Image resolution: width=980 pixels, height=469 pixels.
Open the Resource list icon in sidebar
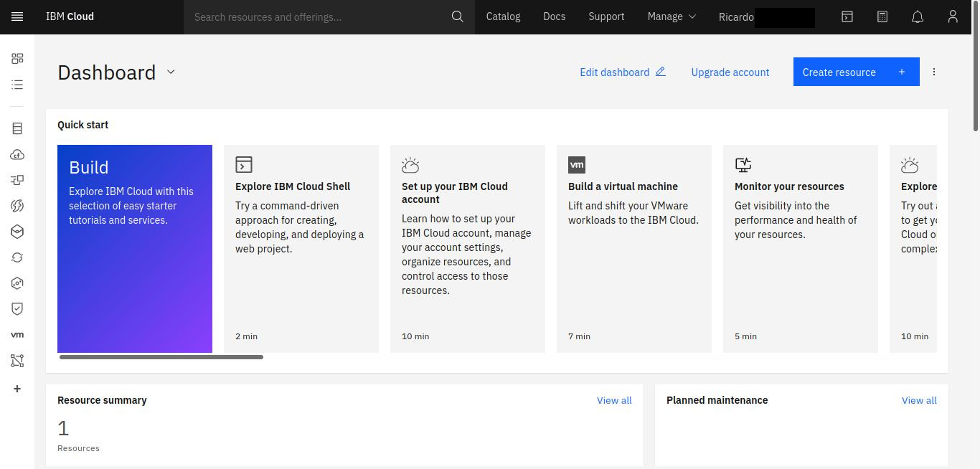(17, 85)
